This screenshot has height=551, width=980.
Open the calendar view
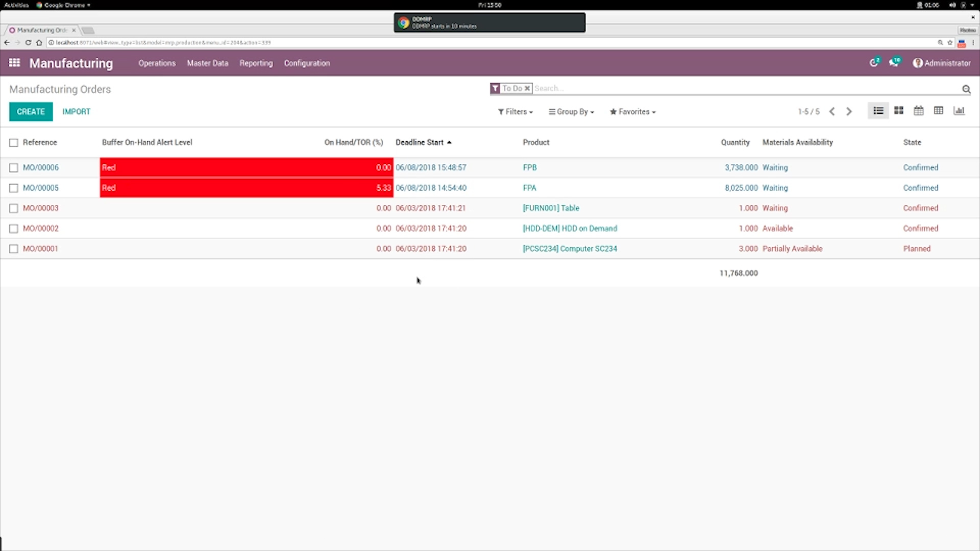pos(918,110)
